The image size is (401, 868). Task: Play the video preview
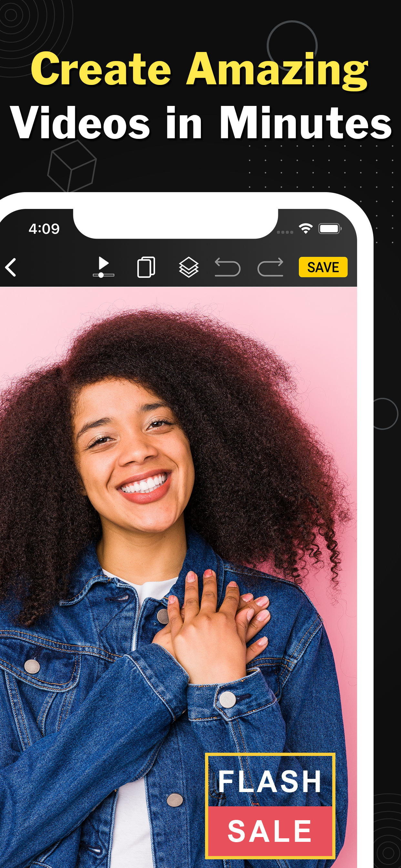103,267
